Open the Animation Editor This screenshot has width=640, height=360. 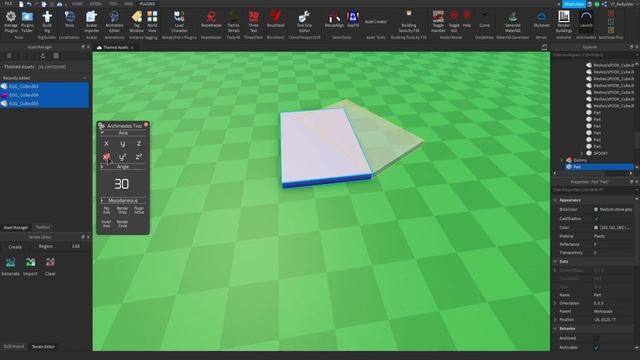(x=114, y=22)
